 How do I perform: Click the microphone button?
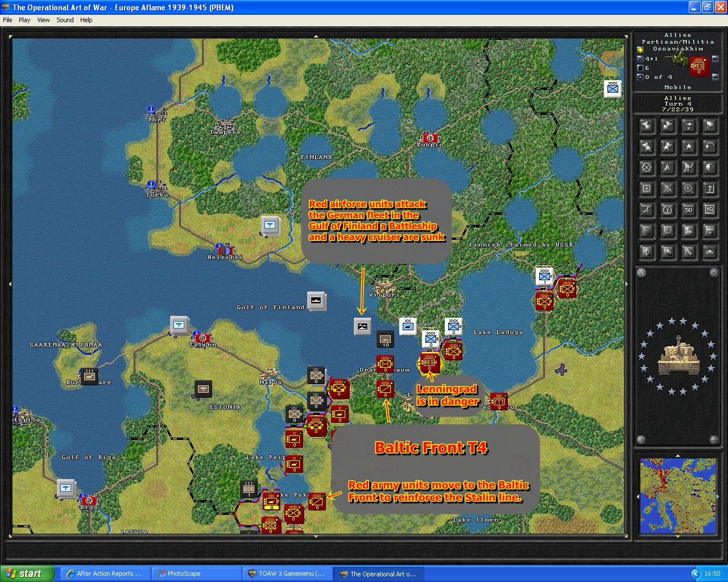click(x=647, y=252)
